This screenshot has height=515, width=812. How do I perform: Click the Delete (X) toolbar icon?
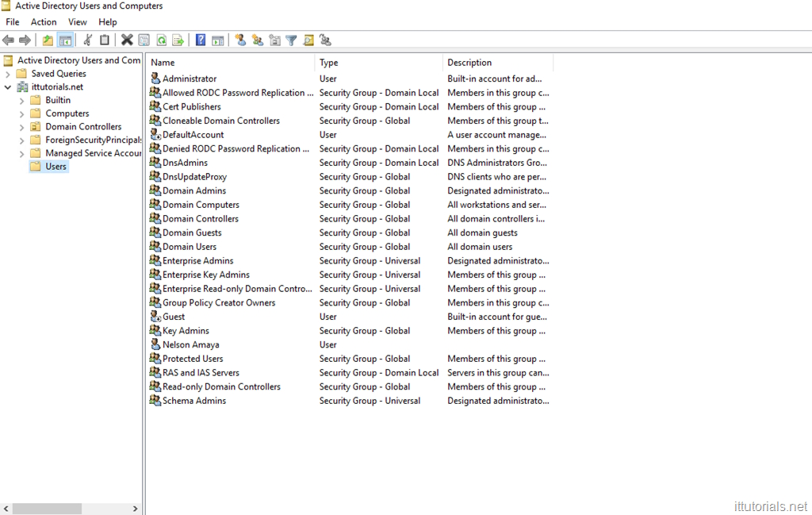(x=127, y=40)
